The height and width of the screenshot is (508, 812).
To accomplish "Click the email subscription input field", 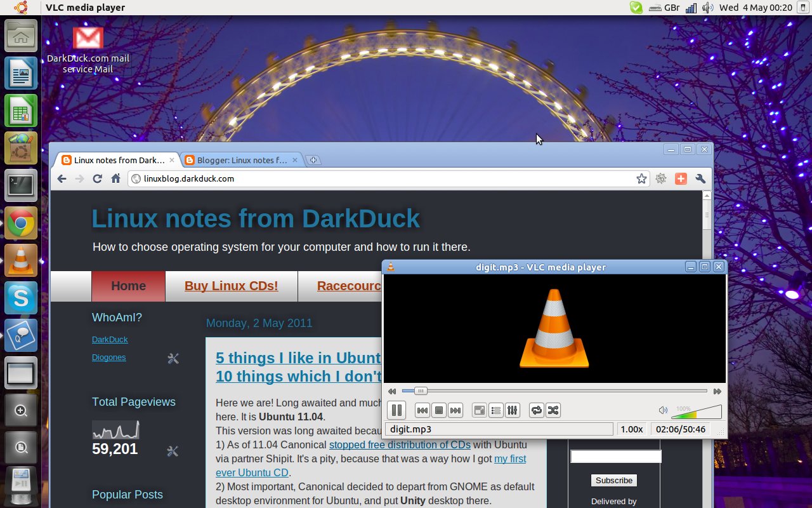I will 615,457.
